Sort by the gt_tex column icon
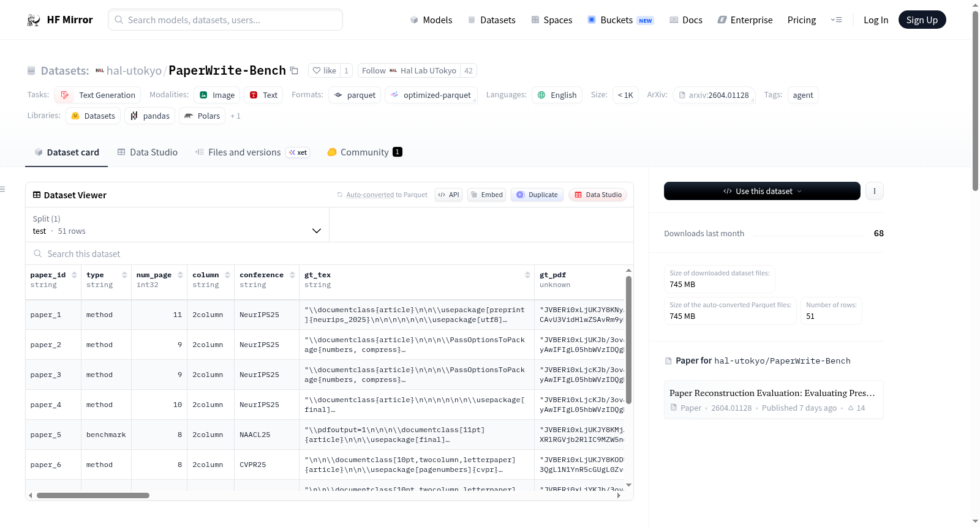Screen dimensions: 980x527 [527, 275]
